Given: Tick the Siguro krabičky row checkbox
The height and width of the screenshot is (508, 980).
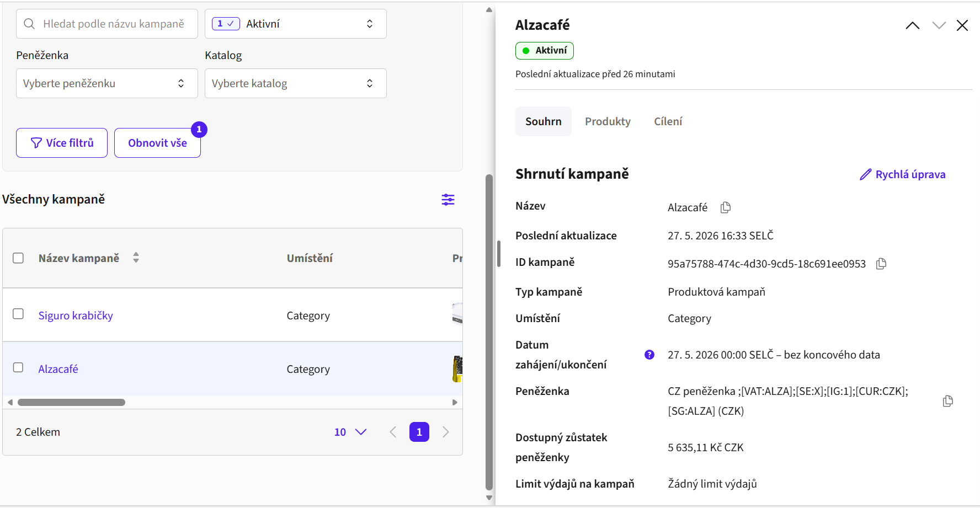Looking at the screenshot, I should pyautogui.click(x=18, y=314).
